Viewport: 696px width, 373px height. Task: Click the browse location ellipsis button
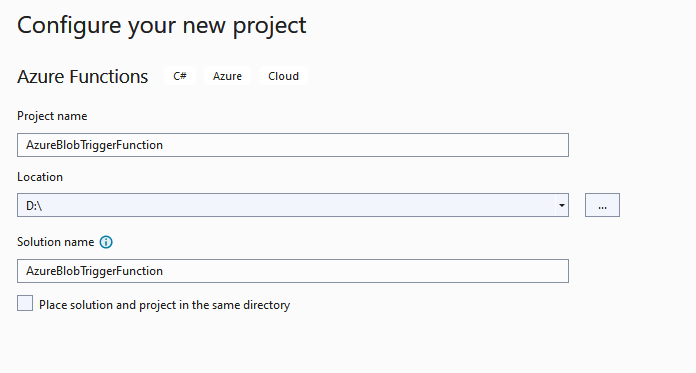(x=602, y=205)
